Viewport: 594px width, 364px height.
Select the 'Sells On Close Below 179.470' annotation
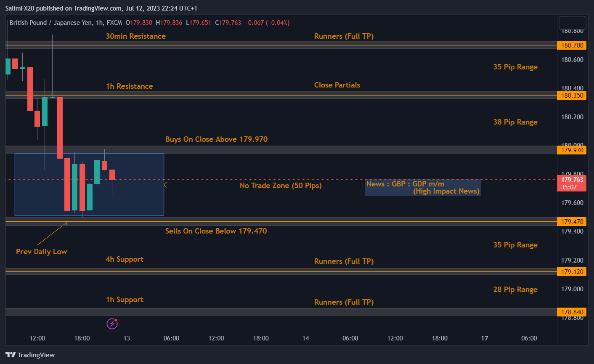(x=216, y=231)
